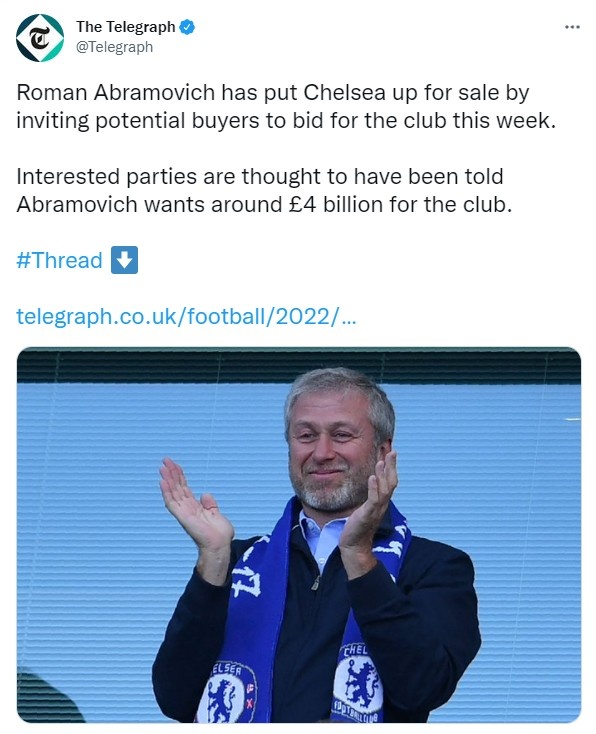
Task: Open The Telegraph display name
Action: click(x=126, y=27)
